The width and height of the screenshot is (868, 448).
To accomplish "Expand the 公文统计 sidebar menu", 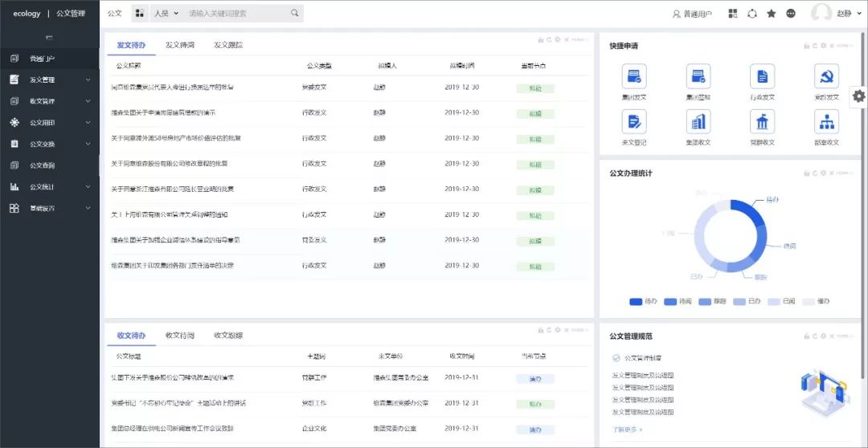I will point(50,187).
